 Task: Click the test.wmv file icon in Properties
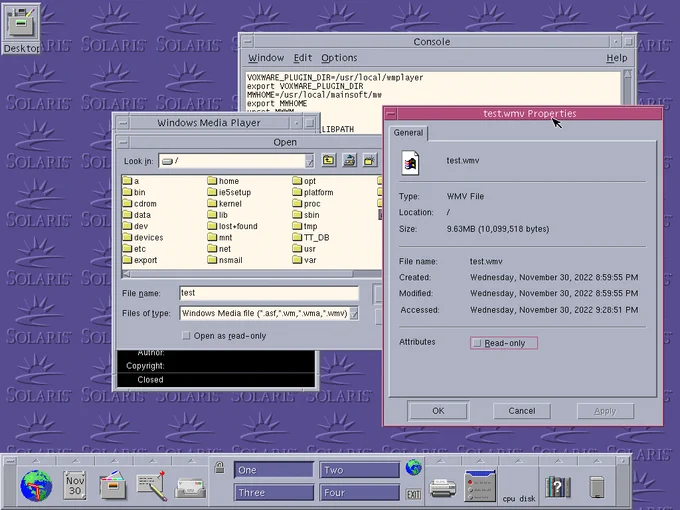(x=410, y=163)
